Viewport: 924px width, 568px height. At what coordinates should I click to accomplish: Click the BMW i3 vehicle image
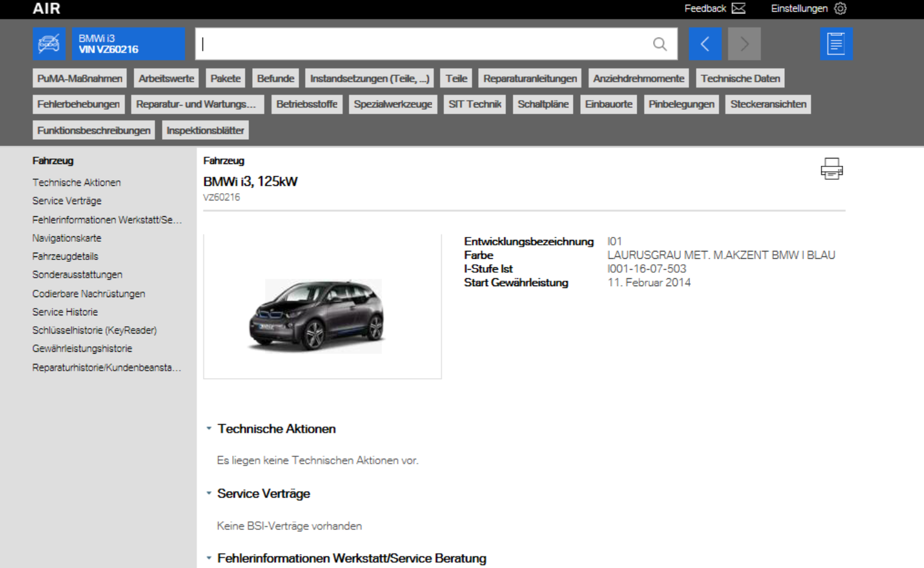317,316
